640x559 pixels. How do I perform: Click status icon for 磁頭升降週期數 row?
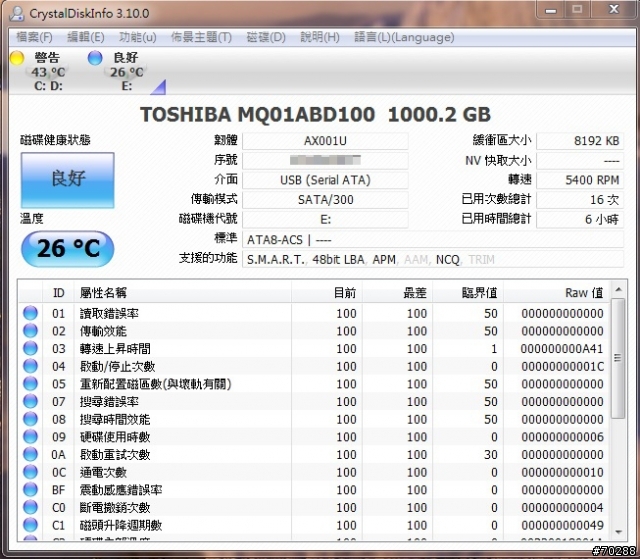pyautogui.click(x=30, y=525)
